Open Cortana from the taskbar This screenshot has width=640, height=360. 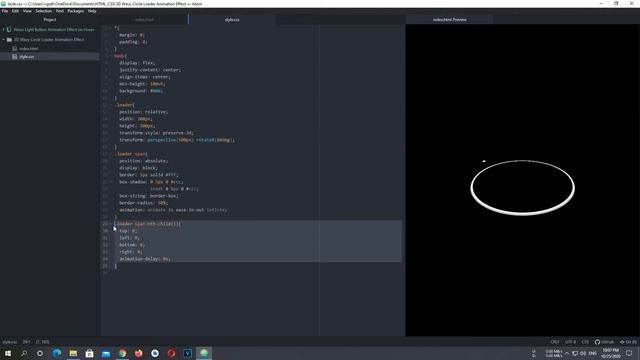pos(40,353)
